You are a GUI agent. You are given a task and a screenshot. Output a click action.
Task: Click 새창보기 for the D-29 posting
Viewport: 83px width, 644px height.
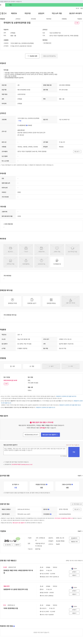pos(74,575)
